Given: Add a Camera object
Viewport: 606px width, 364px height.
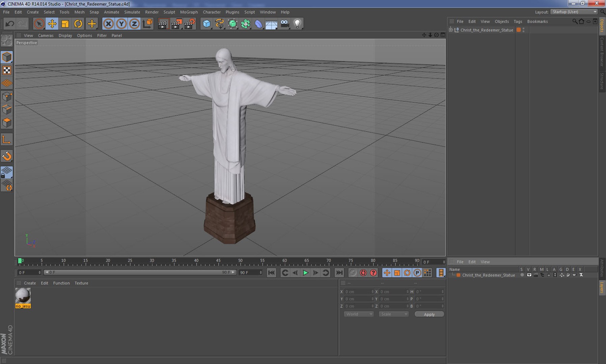Looking at the screenshot, I should pyautogui.click(x=285, y=24).
